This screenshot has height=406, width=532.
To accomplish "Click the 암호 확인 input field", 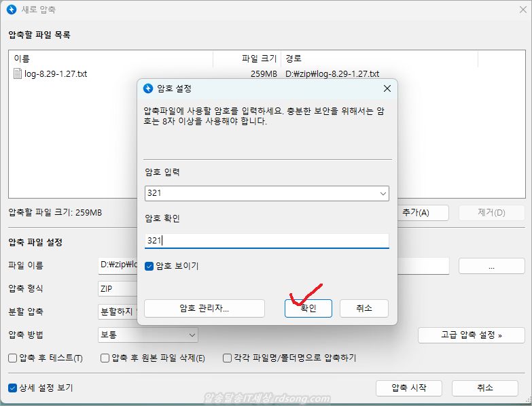I will click(x=266, y=240).
